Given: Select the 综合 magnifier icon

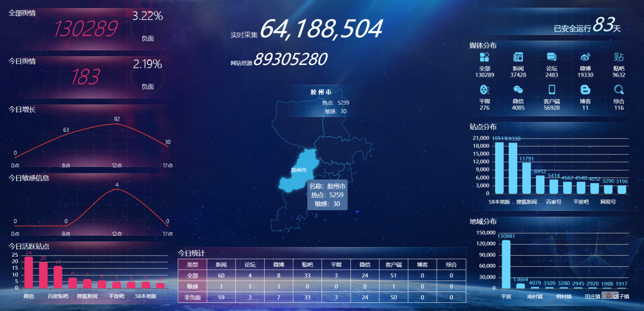Looking at the screenshot, I should pos(619,90).
